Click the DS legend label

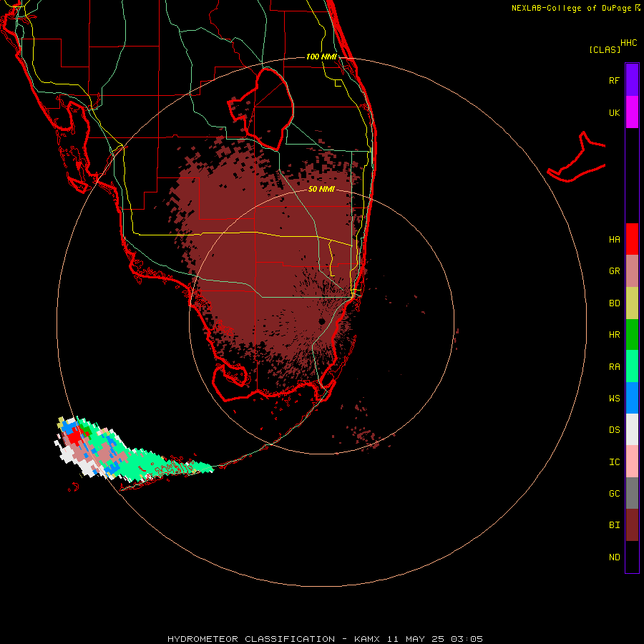click(x=614, y=430)
